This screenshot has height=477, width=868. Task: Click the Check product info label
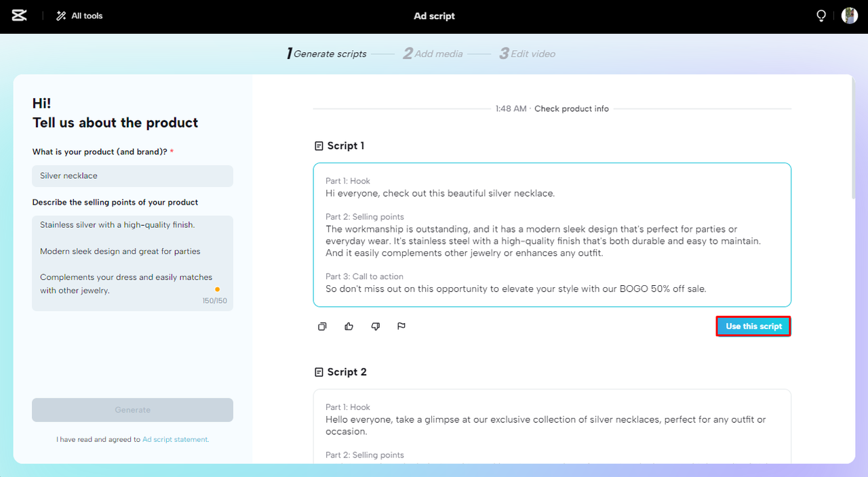[x=572, y=108]
